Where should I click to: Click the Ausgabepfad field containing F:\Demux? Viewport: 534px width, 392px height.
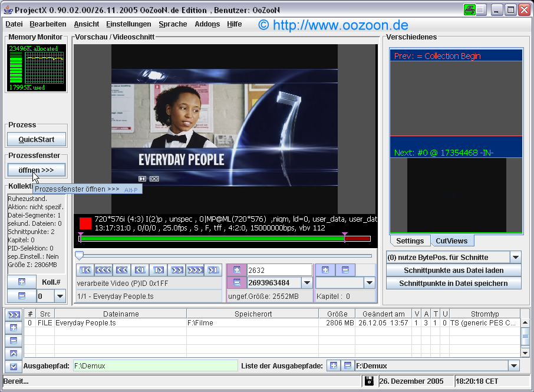pos(155,366)
